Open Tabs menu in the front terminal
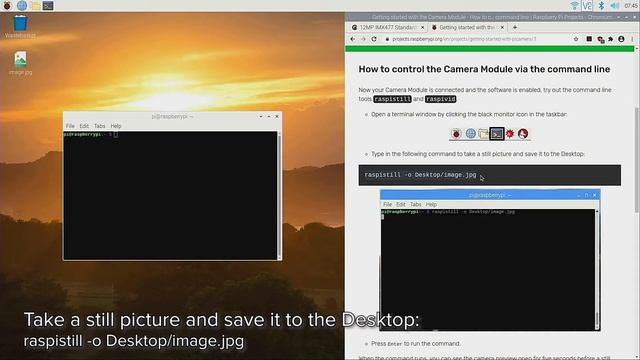This screenshot has height=360, width=640. point(100,126)
